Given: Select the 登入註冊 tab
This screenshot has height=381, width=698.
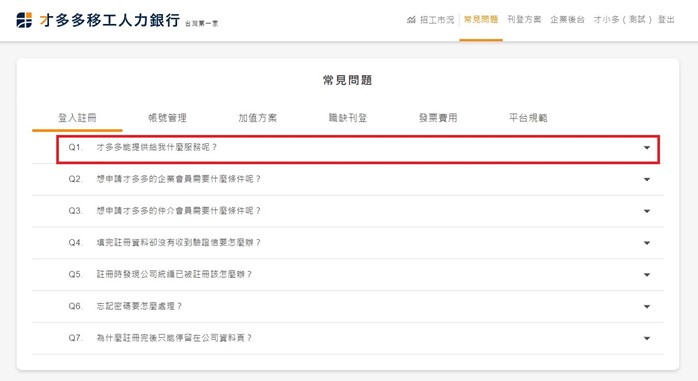Looking at the screenshot, I should pos(77,118).
